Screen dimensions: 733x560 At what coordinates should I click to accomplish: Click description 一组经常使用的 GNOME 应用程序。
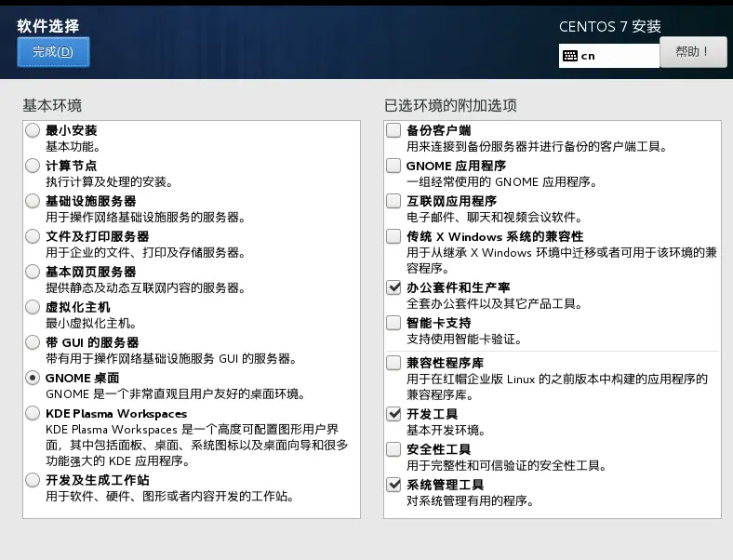click(502, 181)
